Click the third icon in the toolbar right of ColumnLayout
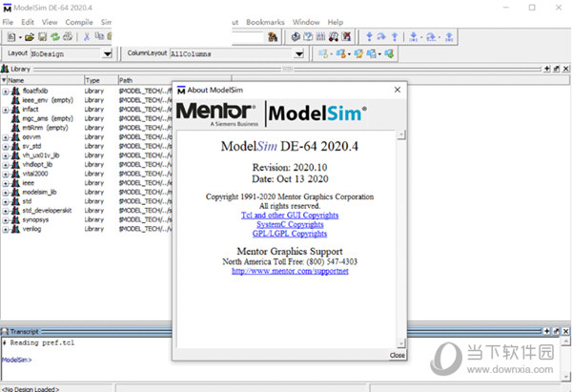This screenshot has height=392, width=572. tap(358, 53)
